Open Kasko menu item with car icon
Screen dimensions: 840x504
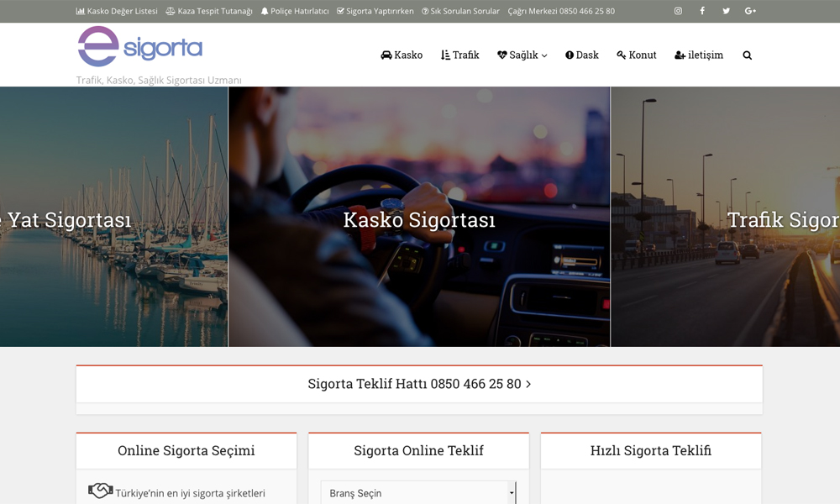(x=402, y=55)
